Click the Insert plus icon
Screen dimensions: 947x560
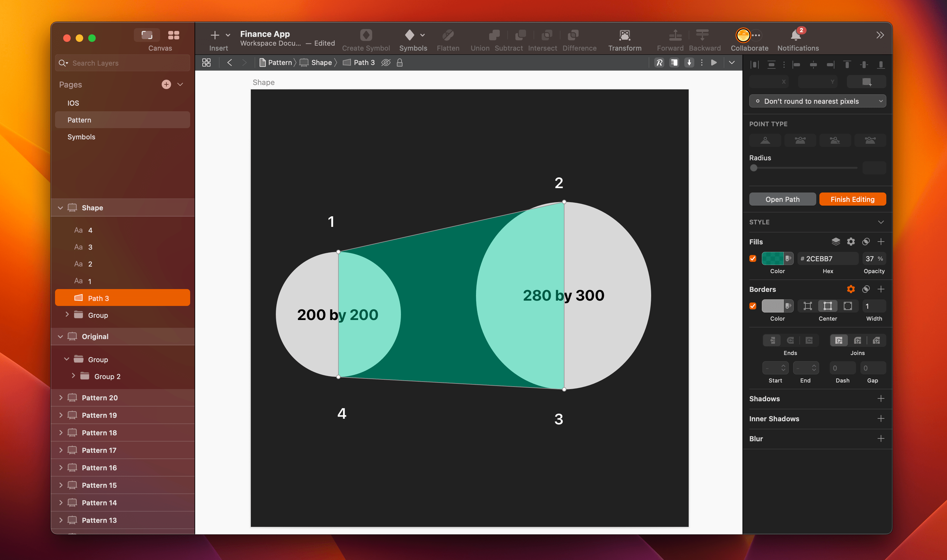(x=215, y=36)
